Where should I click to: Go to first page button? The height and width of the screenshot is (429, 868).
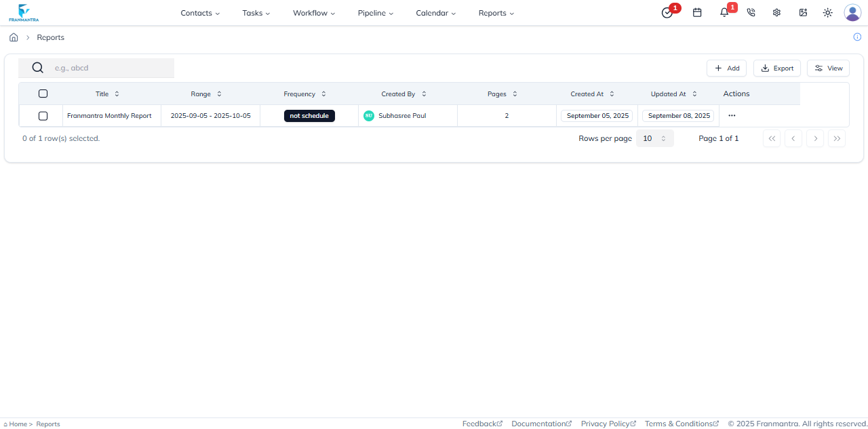(x=772, y=138)
